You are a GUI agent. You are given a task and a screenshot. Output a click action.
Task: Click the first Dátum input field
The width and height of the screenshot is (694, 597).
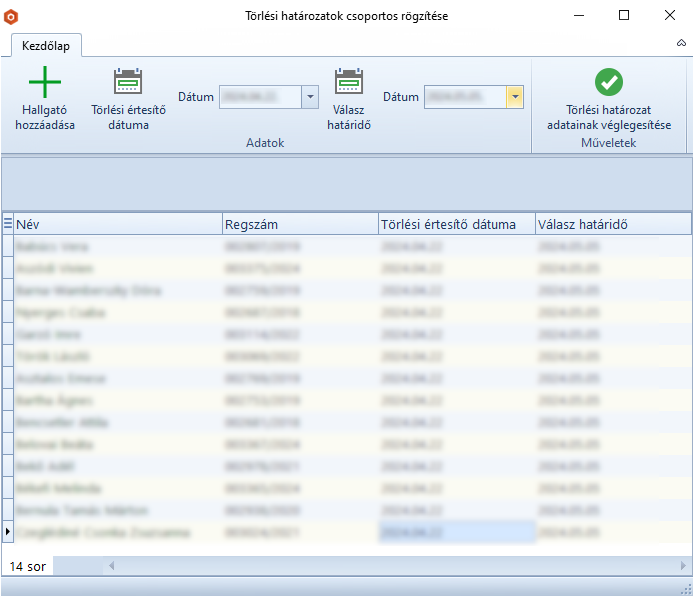[260, 97]
